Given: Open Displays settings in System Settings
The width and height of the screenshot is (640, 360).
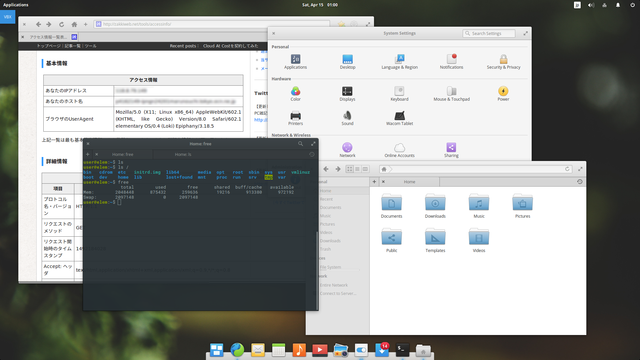Looking at the screenshot, I should coord(347,93).
